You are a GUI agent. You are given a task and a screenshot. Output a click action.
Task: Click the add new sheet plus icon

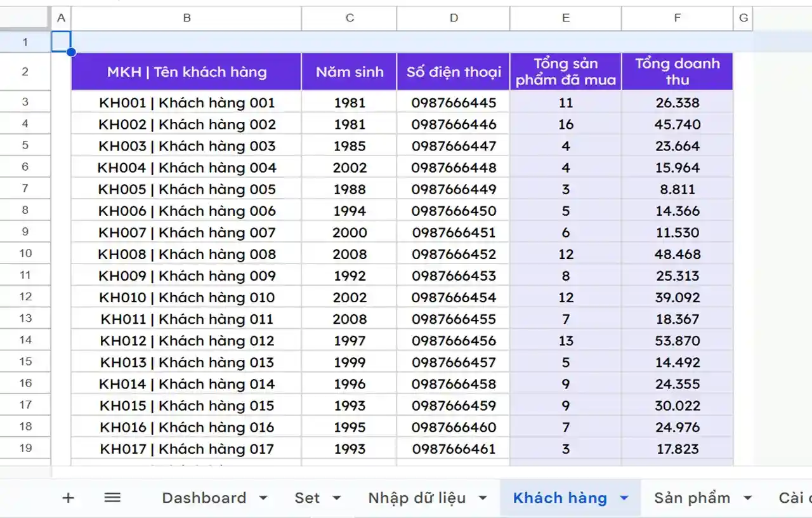pos(68,498)
